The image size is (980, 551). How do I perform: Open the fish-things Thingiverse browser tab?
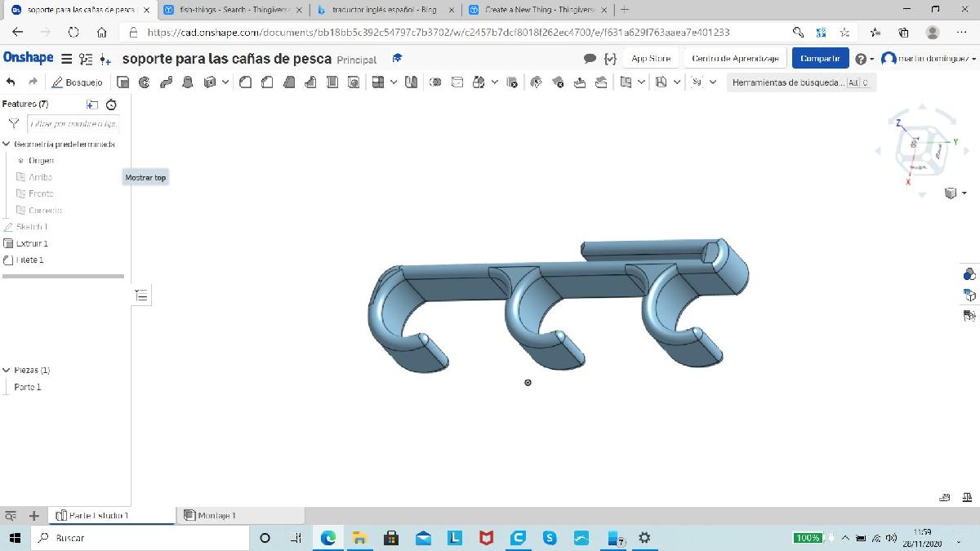pos(229,10)
